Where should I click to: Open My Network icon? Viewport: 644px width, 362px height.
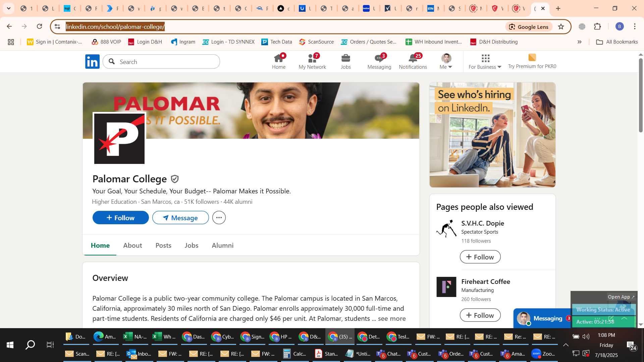pos(312,62)
